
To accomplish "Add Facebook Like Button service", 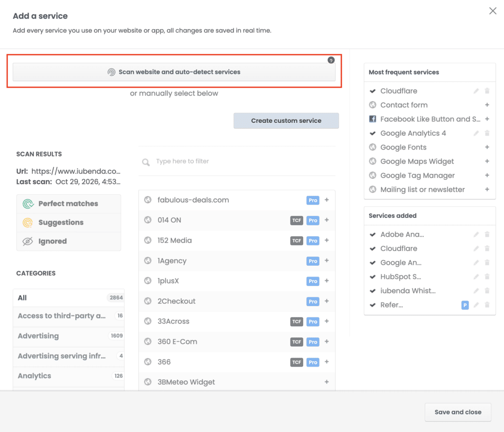I will coord(487,119).
